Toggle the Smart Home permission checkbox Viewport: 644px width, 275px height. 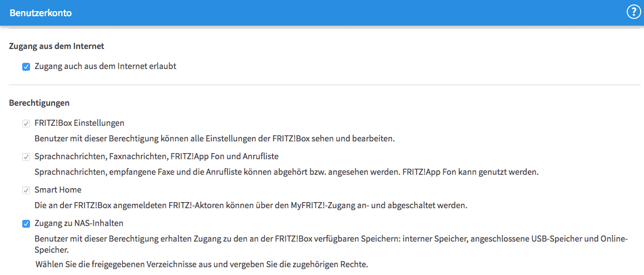tap(26, 190)
